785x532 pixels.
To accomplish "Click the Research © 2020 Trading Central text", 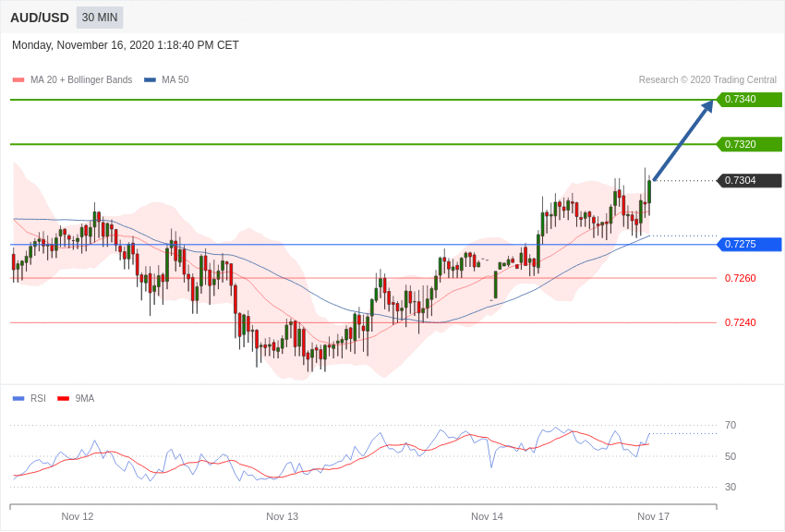I will coord(707,79).
